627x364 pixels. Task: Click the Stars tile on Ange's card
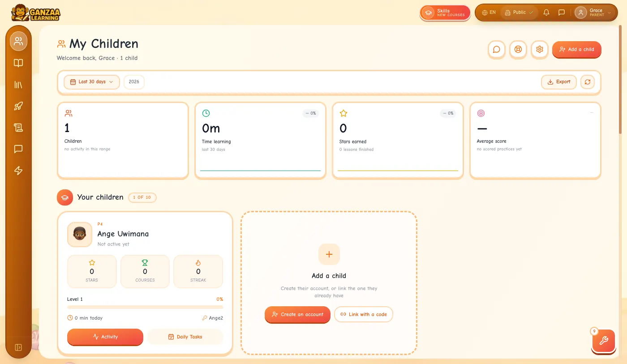92,271
